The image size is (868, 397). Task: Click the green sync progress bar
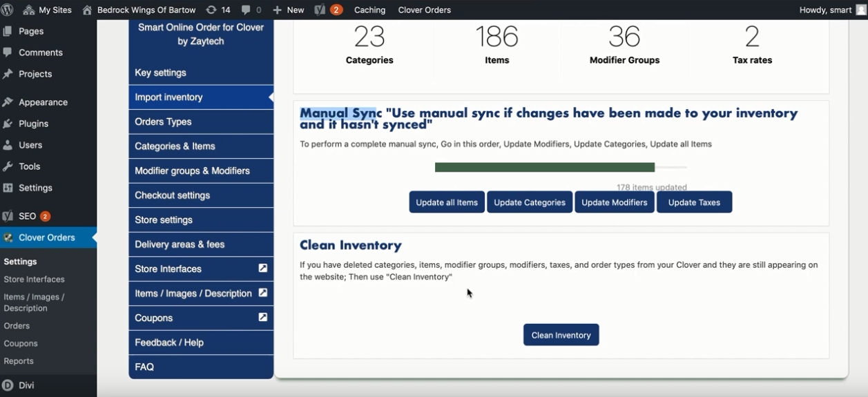click(545, 167)
